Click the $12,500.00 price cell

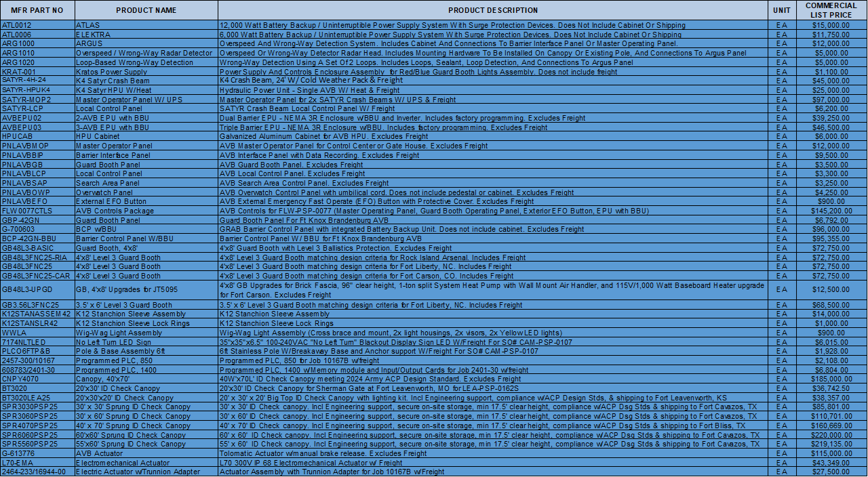831,290
